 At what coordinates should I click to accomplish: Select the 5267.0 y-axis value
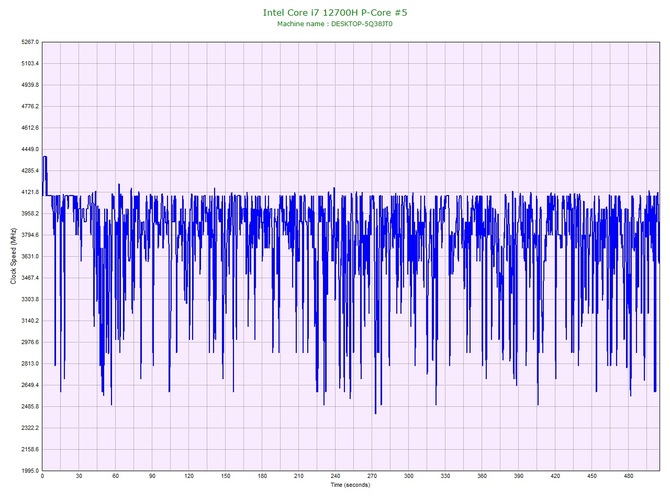coord(30,42)
